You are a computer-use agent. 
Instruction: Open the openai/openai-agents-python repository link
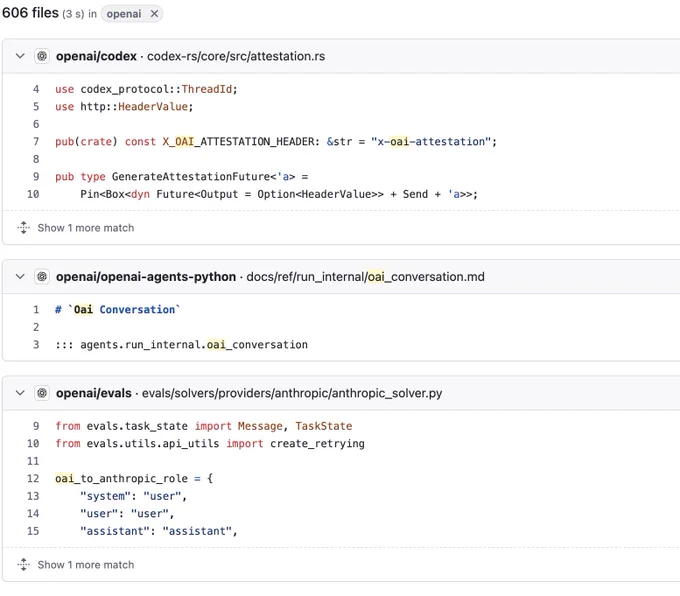coord(146,277)
